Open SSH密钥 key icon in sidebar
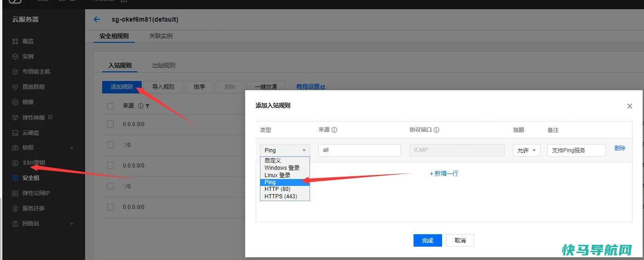 tap(15, 163)
